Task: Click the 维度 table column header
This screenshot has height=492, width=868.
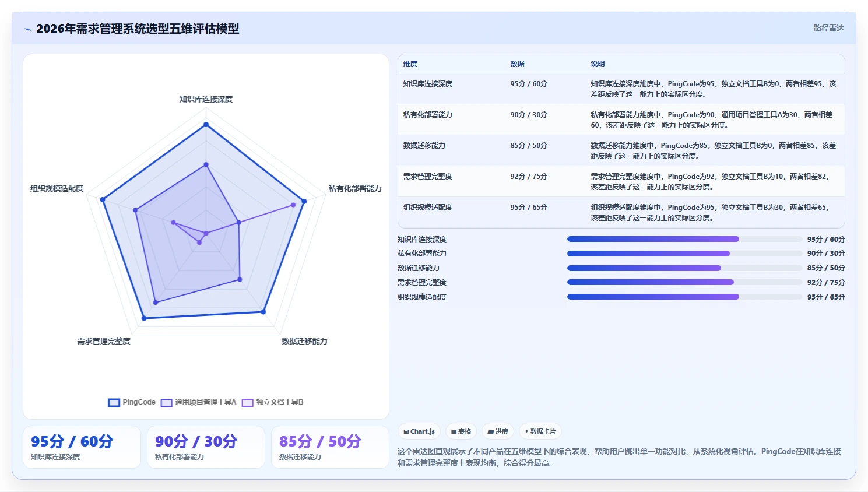Action: pyautogui.click(x=410, y=64)
